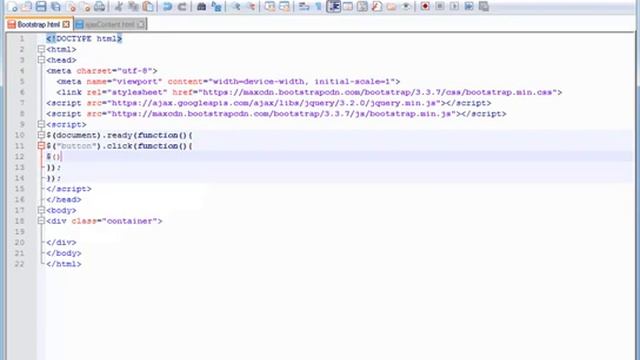Zoom out of the editor text

[251, 6]
